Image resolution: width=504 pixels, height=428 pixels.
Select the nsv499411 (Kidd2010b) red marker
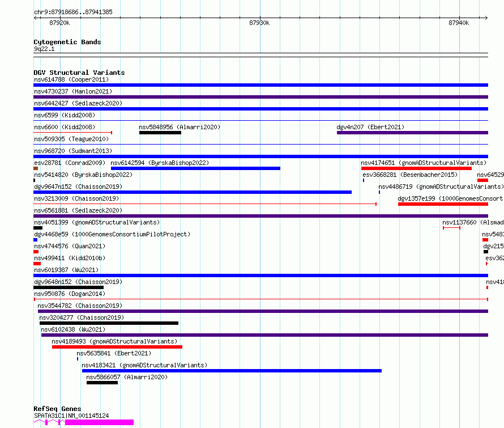[x=37, y=264]
